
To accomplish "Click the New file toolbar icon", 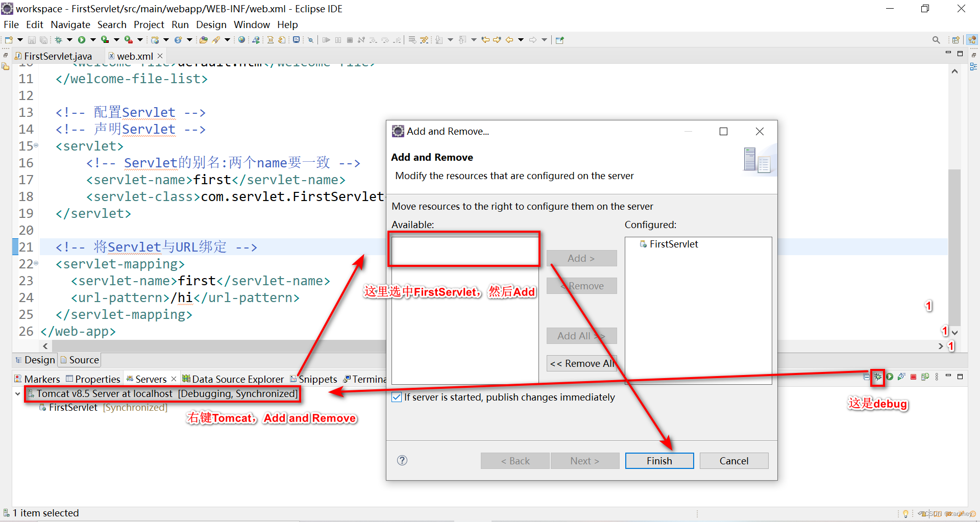I will click(x=9, y=40).
